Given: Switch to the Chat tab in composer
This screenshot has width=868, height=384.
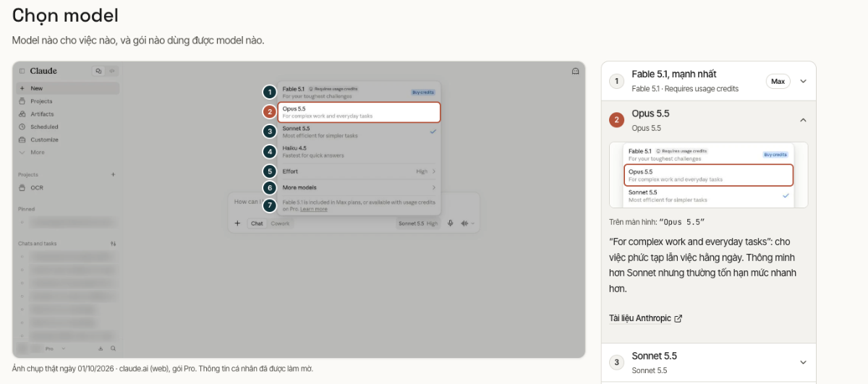Looking at the screenshot, I should pyautogui.click(x=257, y=223).
